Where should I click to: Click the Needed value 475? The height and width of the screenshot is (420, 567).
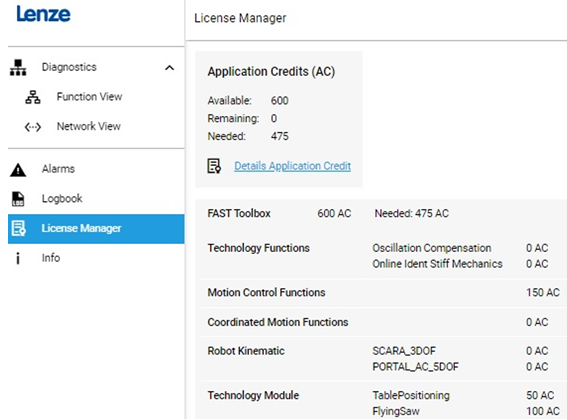(280, 136)
